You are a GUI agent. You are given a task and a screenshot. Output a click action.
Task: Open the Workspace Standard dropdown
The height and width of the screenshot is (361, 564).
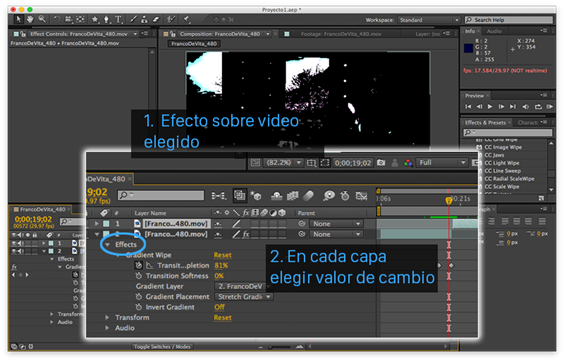point(429,20)
